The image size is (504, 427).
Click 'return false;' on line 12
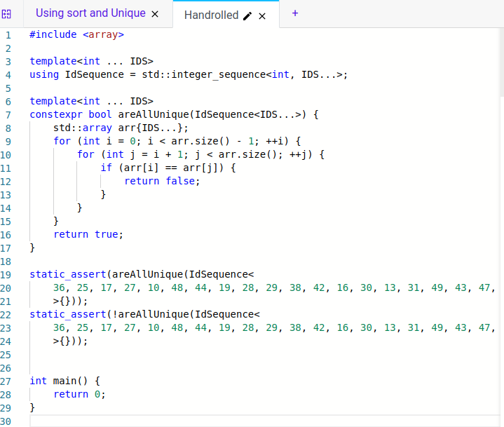click(162, 181)
